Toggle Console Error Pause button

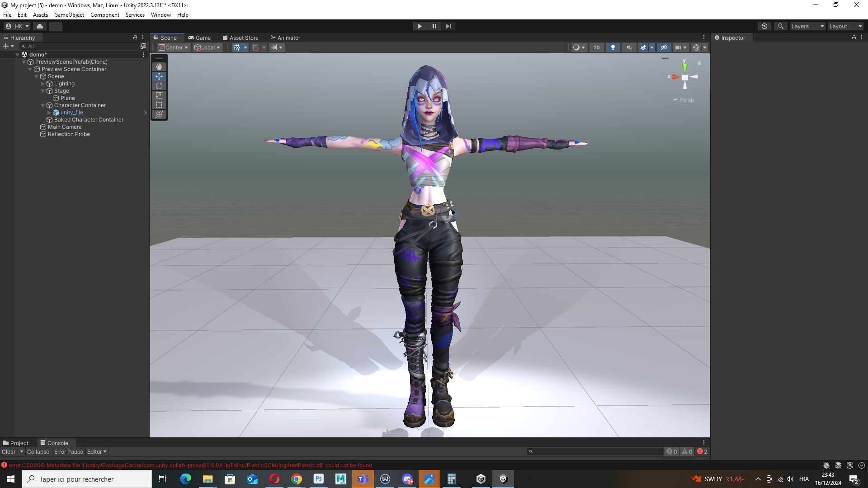pos(69,452)
